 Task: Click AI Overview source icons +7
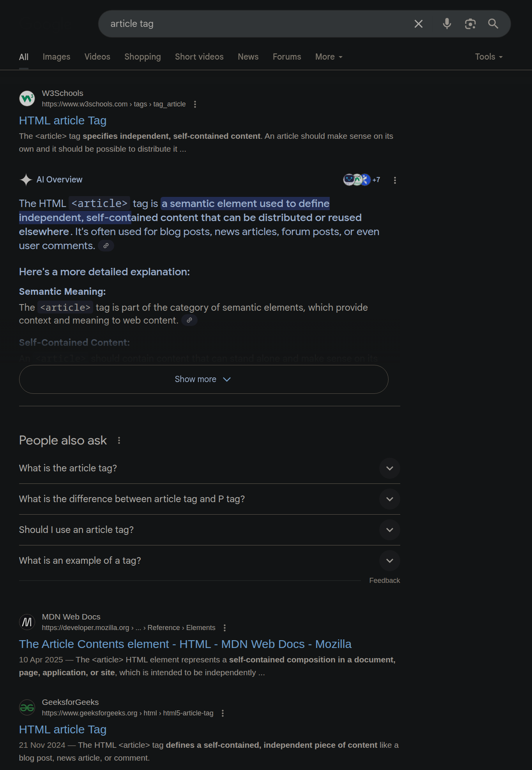tap(362, 180)
